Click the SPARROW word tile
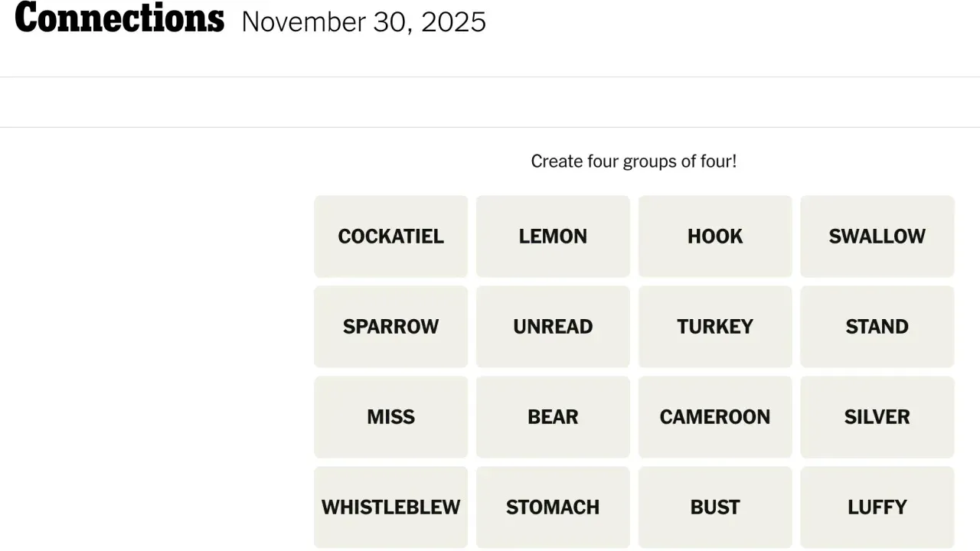The image size is (980, 551). [390, 326]
